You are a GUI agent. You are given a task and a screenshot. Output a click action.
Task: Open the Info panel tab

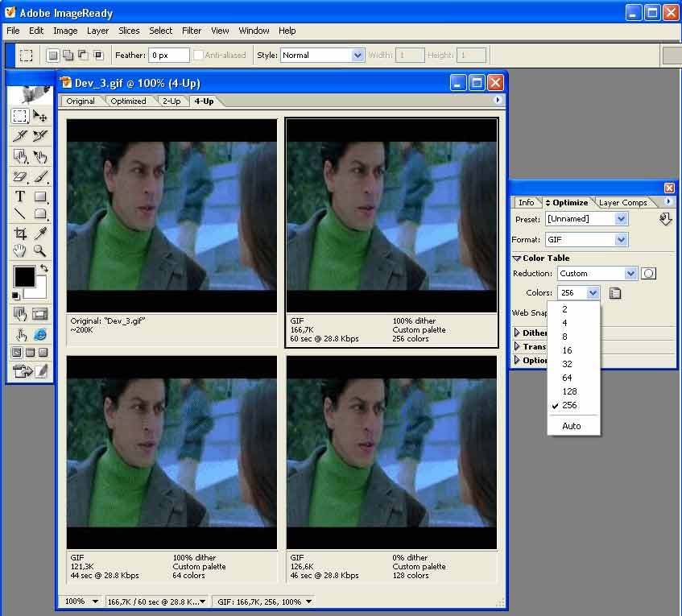pos(527,202)
